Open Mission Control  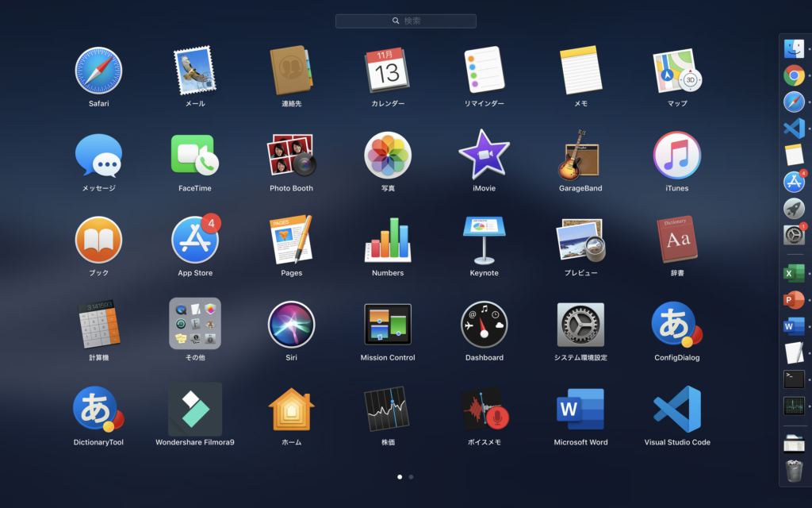click(387, 325)
